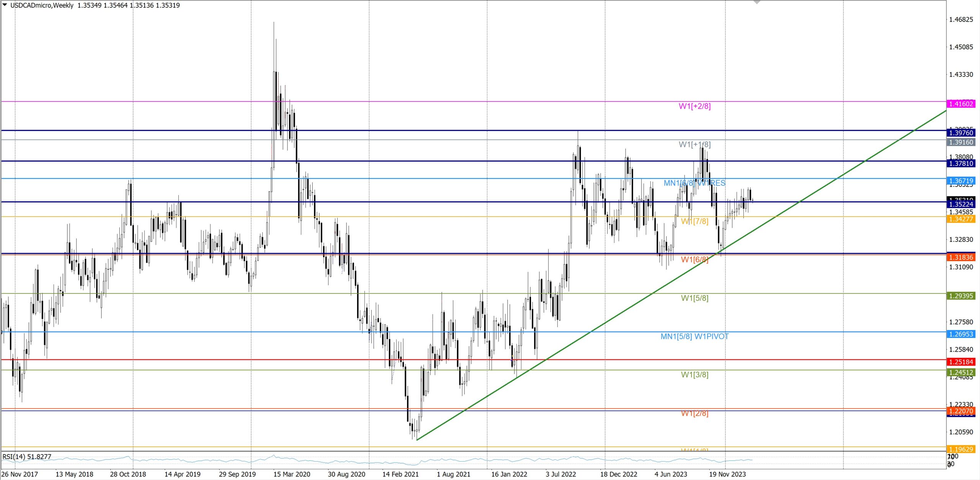Click the green 1.29395 price tag
This screenshot has height=480, width=980.
tap(961, 296)
